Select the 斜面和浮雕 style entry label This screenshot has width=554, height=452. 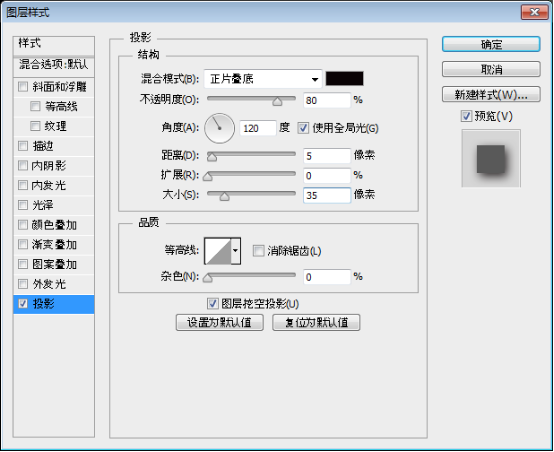59,87
